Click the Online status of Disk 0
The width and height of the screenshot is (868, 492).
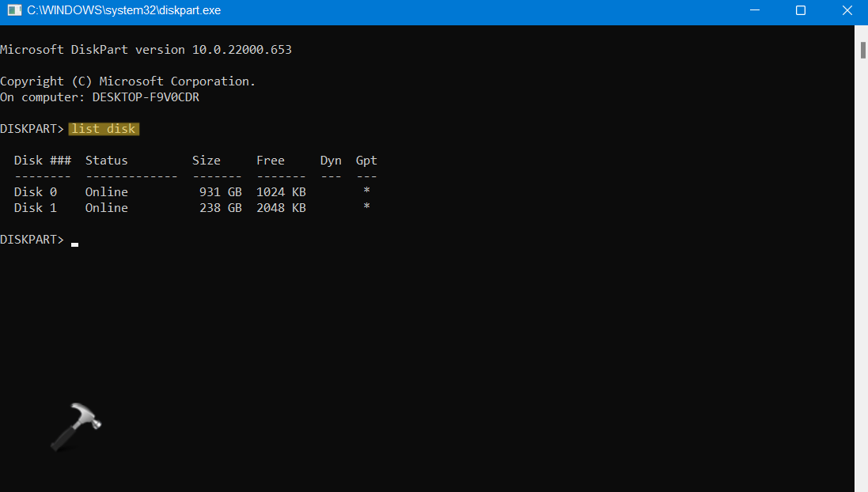(x=106, y=192)
